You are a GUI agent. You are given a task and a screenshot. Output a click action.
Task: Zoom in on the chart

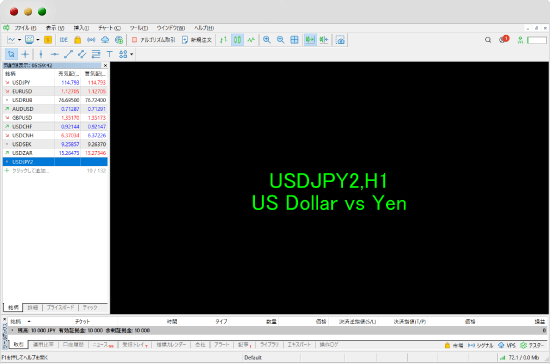click(267, 40)
